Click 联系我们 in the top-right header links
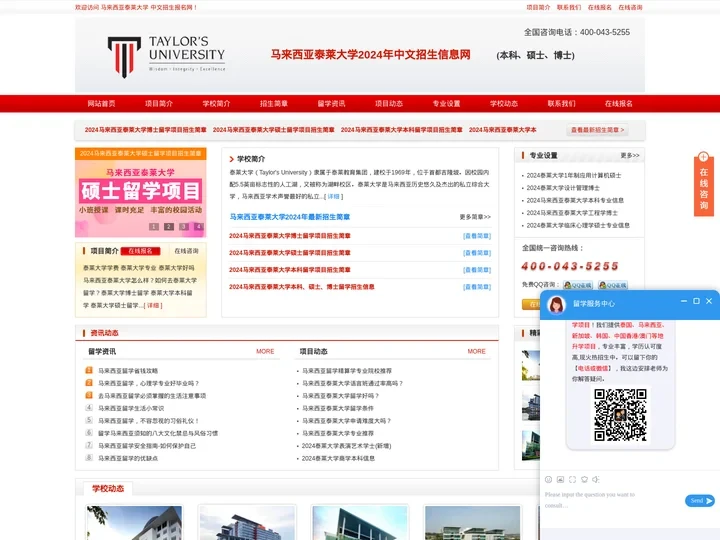Viewport: 720px width, 540px height. coord(569,7)
